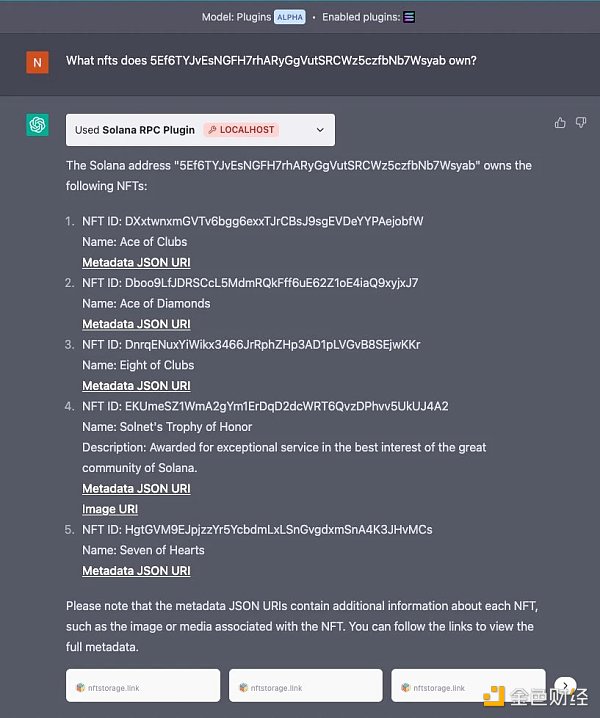Screen dimensions: 600x718
Task: Open Metadata JSON URI for Ace of Clubs
Action: click(x=136, y=263)
